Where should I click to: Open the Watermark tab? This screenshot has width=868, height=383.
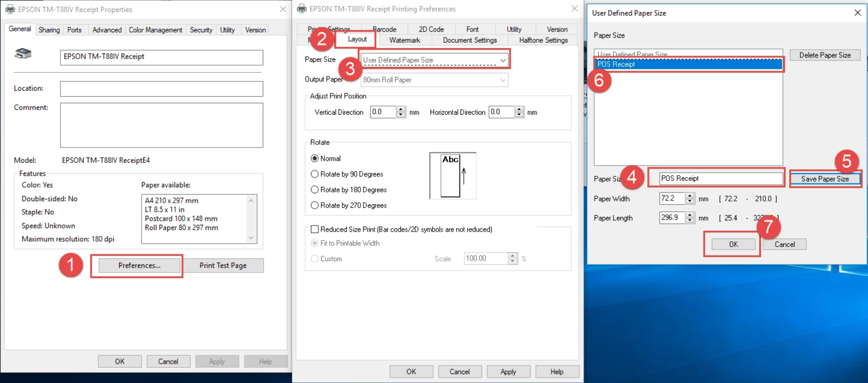coord(405,40)
